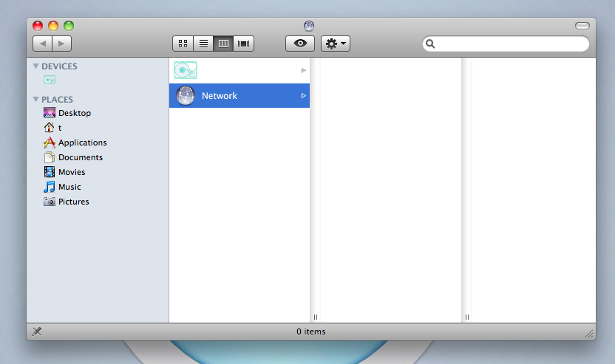The height and width of the screenshot is (364, 615).
Task: Switch to list view
Action: [203, 44]
